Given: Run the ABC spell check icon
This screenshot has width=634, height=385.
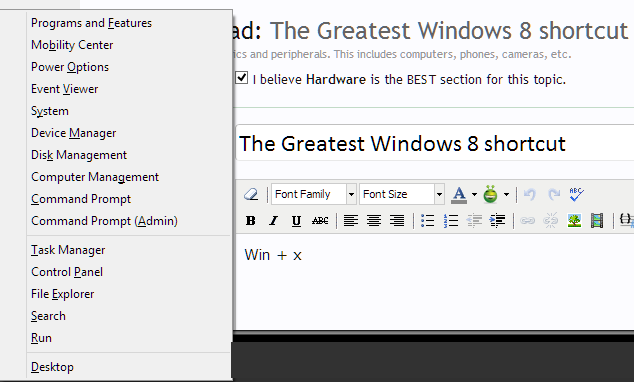Looking at the screenshot, I should click(x=577, y=194).
